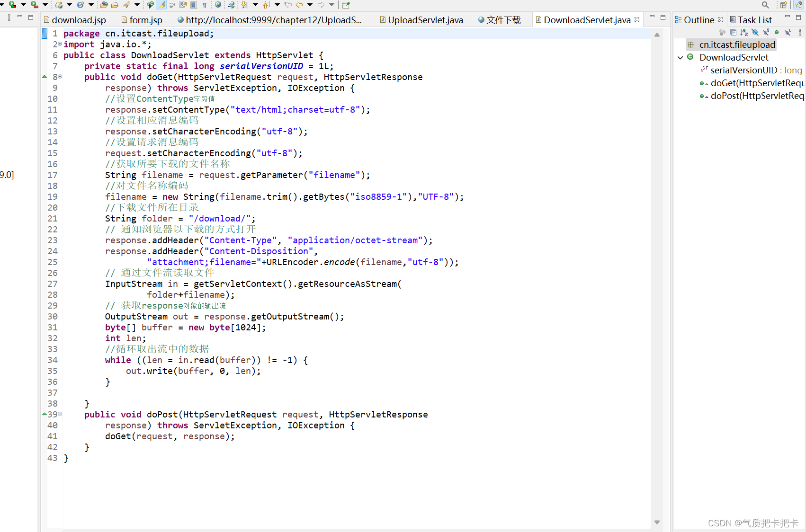806x532 pixels.
Task: Click the Next Annotation down-arrow icon
Action: tap(244, 5)
